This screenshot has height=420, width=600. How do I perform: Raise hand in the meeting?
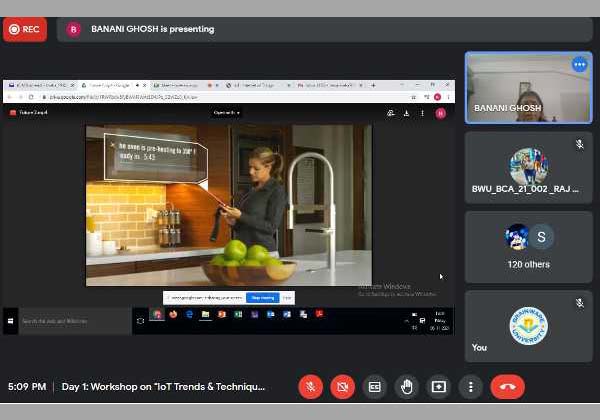406,386
